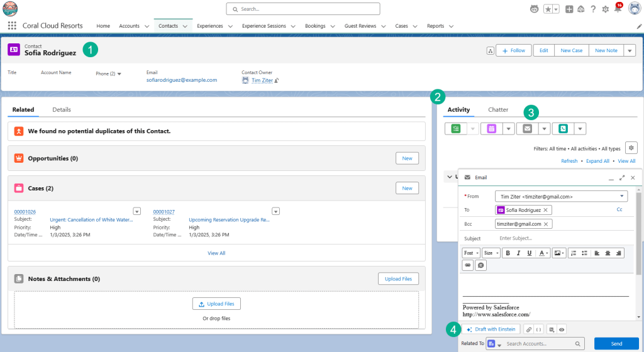
Task: Switch to the Details tab
Action: click(62, 110)
